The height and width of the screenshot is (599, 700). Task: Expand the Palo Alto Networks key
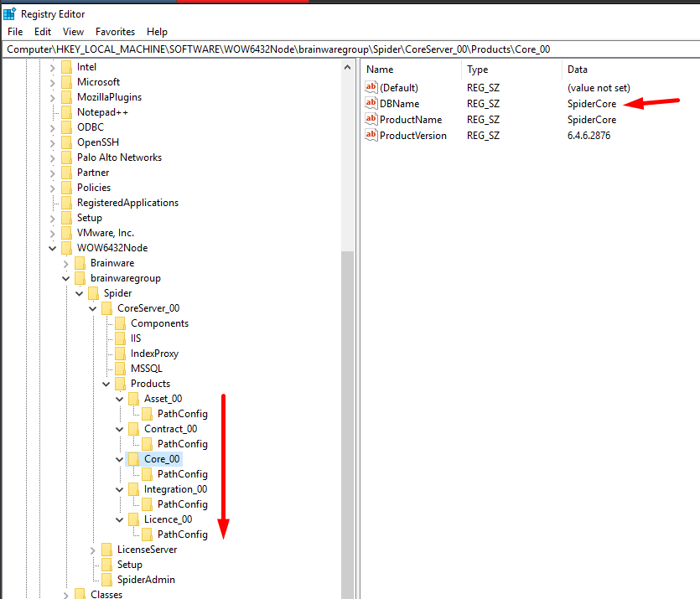(x=52, y=157)
